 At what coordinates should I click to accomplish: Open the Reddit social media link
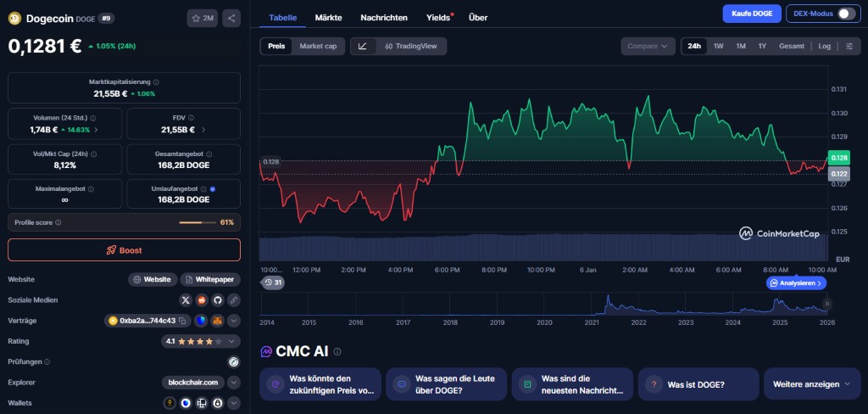[202, 300]
